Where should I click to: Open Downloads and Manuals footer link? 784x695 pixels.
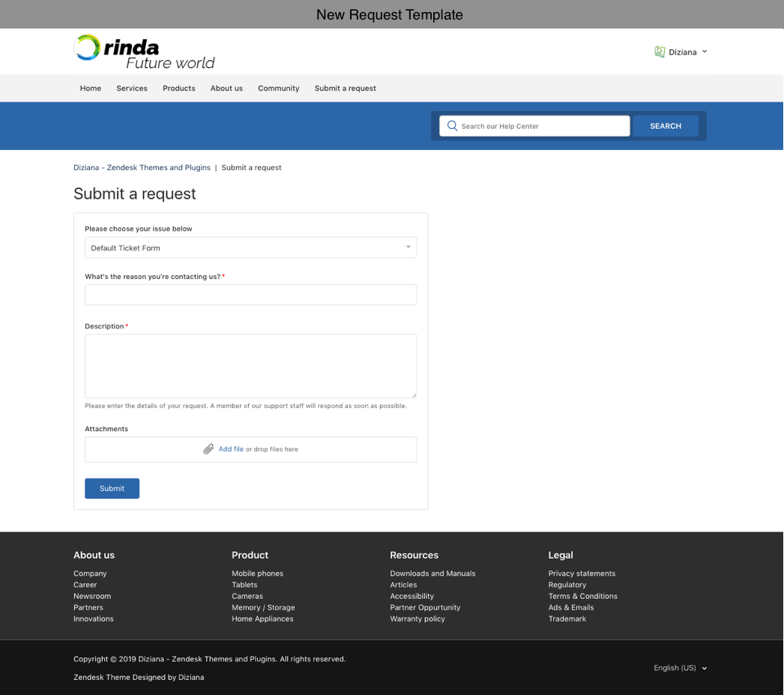pos(432,574)
